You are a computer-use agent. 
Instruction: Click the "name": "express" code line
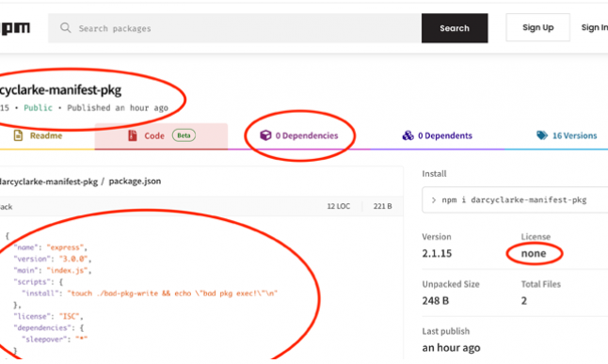(x=51, y=247)
